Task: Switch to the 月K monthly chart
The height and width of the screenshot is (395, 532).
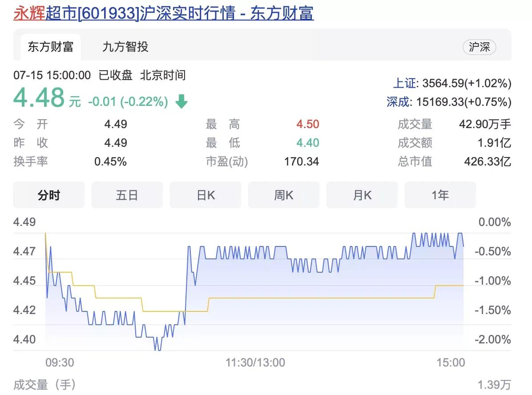Action: [362, 195]
